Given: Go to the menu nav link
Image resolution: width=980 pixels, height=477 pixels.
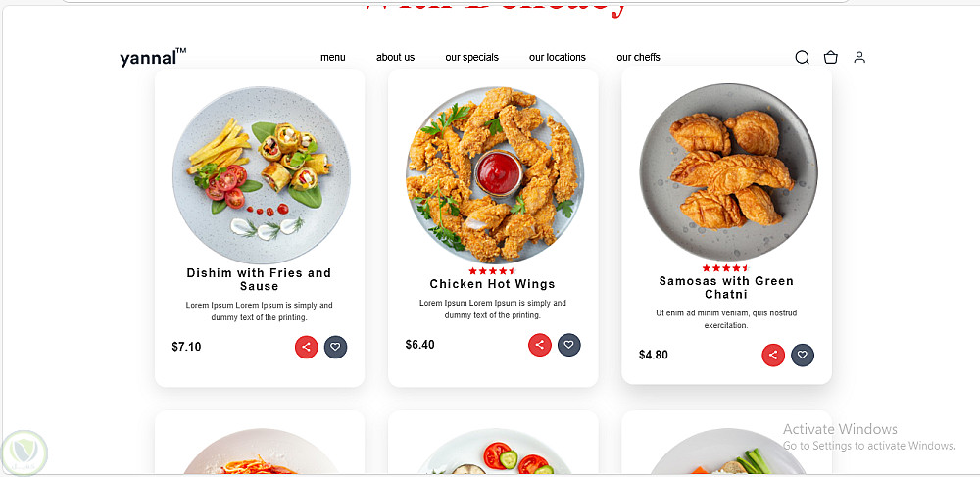Looking at the screenshot, I should click(x=333, y=58).
